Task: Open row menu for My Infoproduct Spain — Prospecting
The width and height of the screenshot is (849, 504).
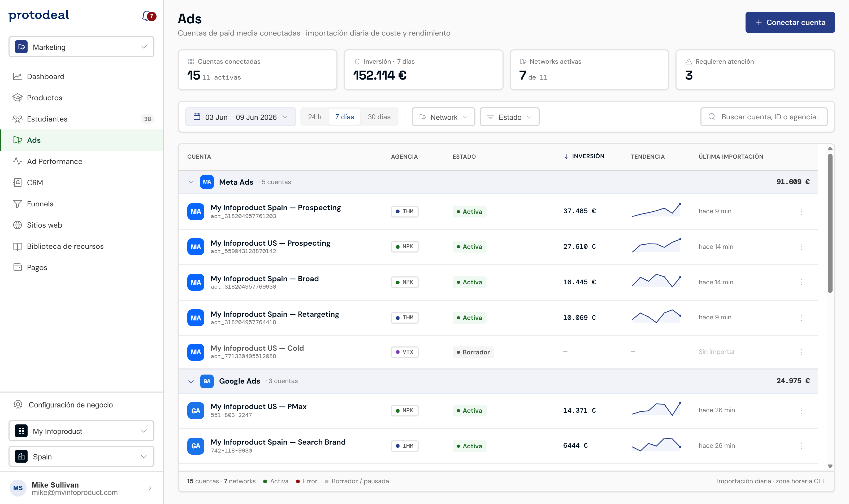Action: tap(802, 211)
